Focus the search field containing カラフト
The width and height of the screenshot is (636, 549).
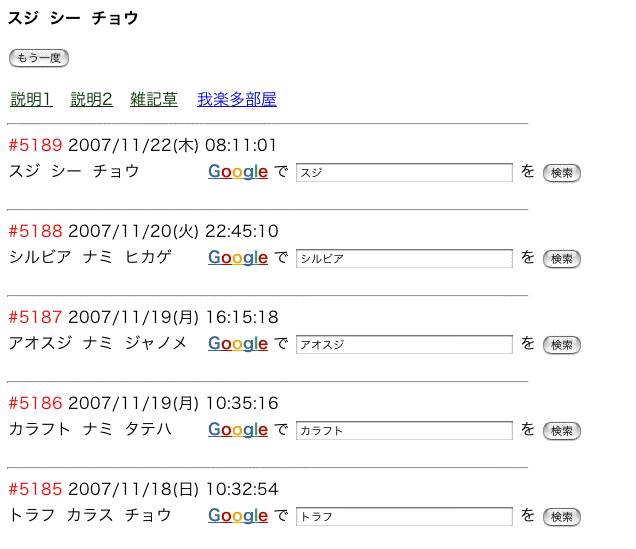[404, 431]
